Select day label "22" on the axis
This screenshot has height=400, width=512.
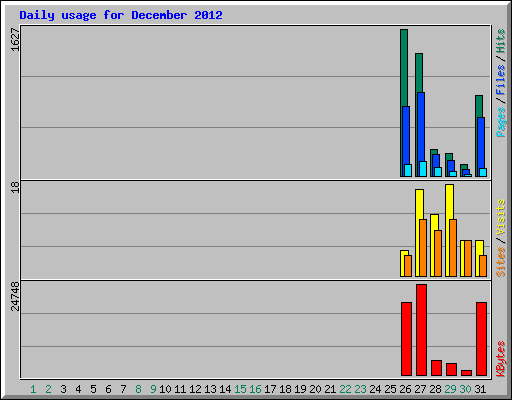pyautogui.click(x=345, y=389)
